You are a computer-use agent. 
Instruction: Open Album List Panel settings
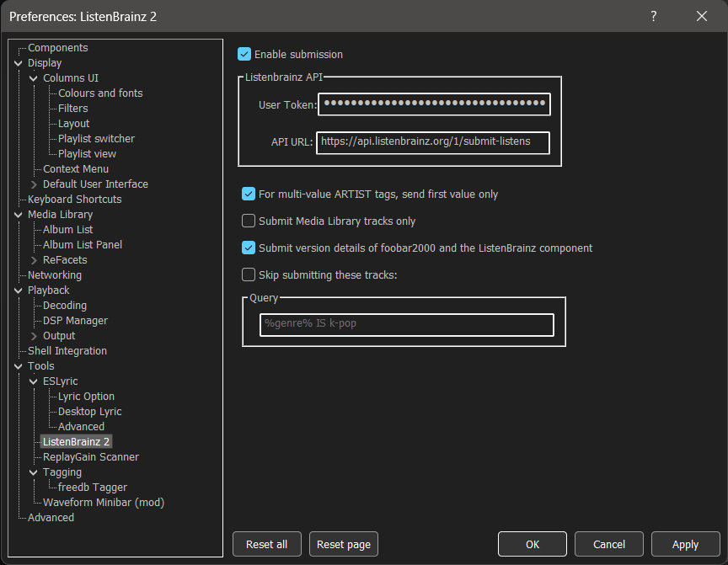83,245
